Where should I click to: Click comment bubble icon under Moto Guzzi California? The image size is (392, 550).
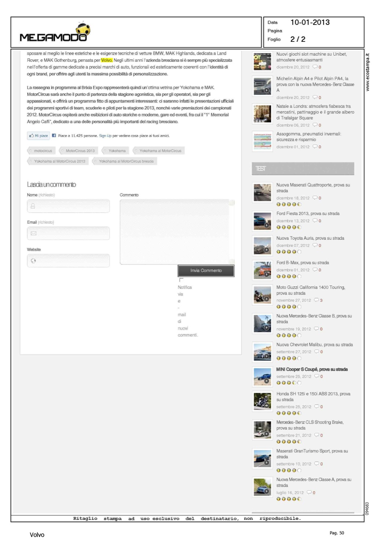point(316,300)
